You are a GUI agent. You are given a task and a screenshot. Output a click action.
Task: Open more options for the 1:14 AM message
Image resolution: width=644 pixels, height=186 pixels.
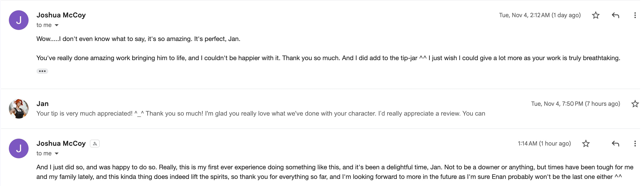(635, 144)
